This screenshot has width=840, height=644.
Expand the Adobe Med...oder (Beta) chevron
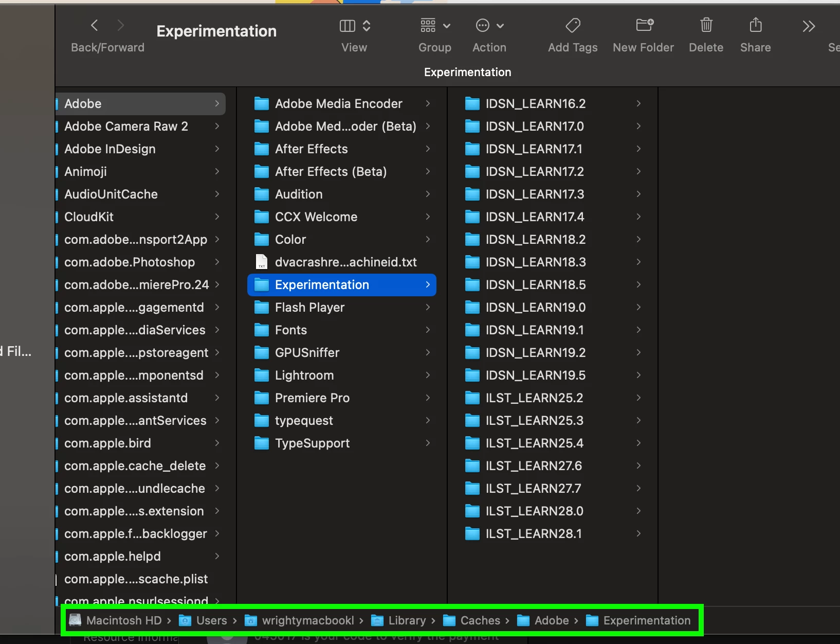(428, 127)
